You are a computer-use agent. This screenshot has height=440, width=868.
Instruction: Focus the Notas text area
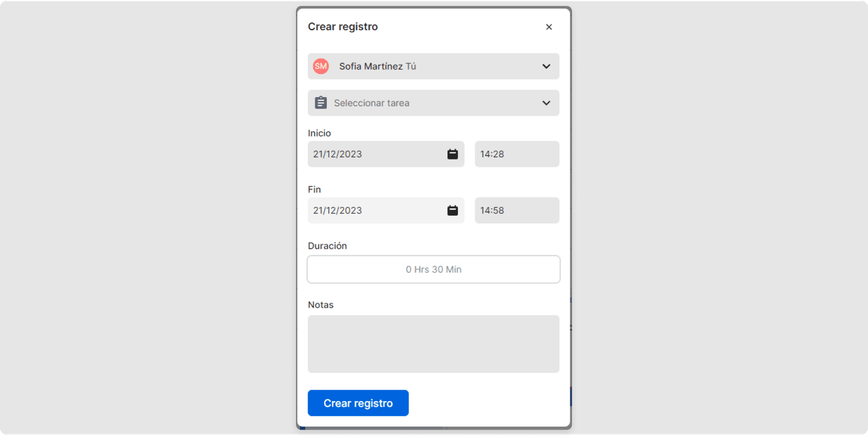point(434,344)
